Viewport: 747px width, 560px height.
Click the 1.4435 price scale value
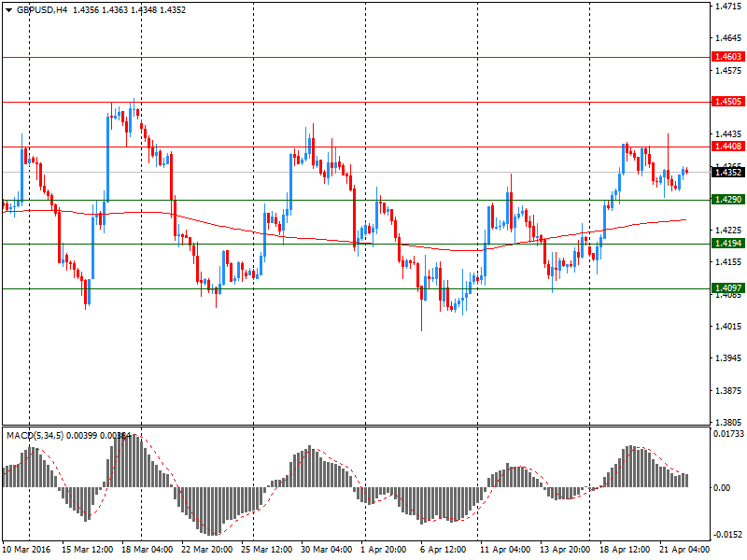click(728, 134)
